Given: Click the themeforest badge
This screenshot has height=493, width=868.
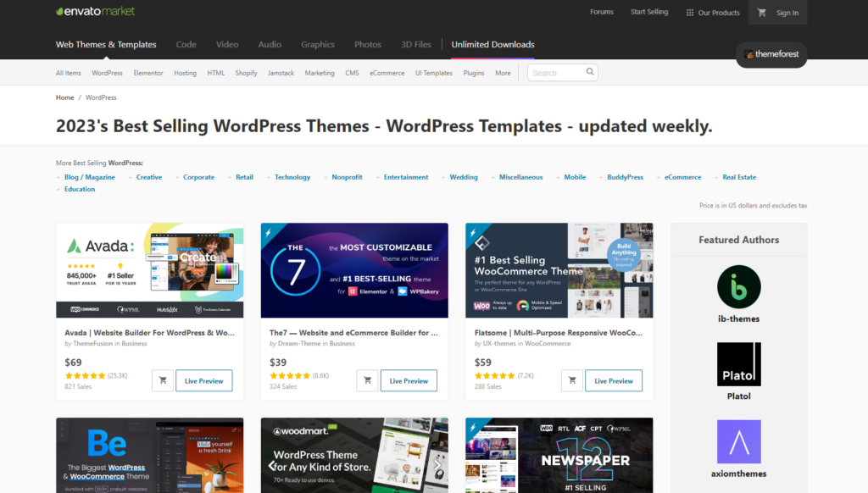Looking at the screenshot, I should [x=771, y=54].
